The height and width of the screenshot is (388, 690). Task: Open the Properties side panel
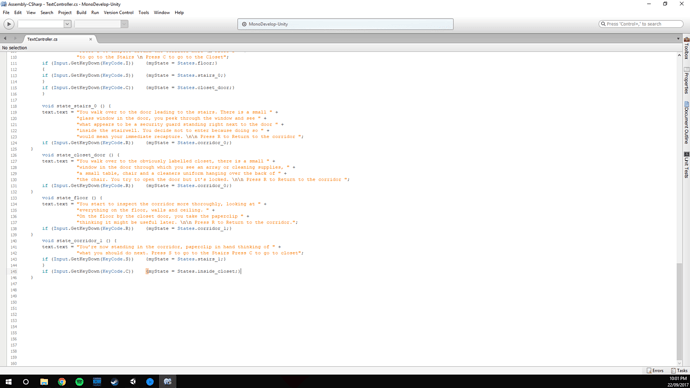[686, 81]
